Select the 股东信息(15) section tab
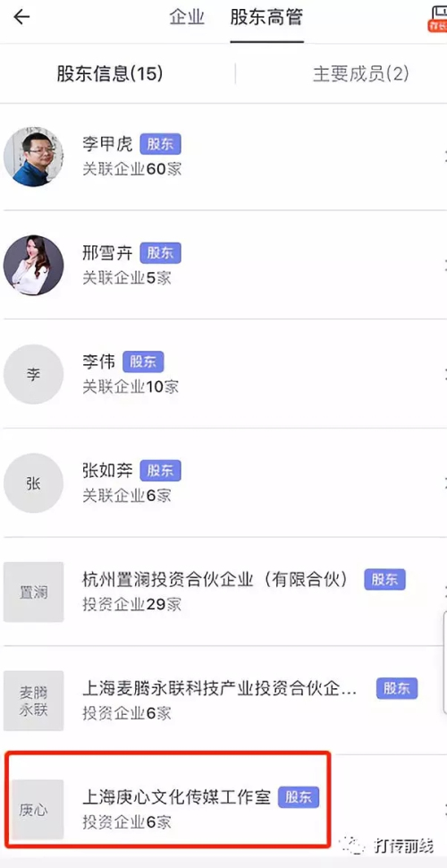The width and height of the screenshot is (447, 868). (110, 73)
